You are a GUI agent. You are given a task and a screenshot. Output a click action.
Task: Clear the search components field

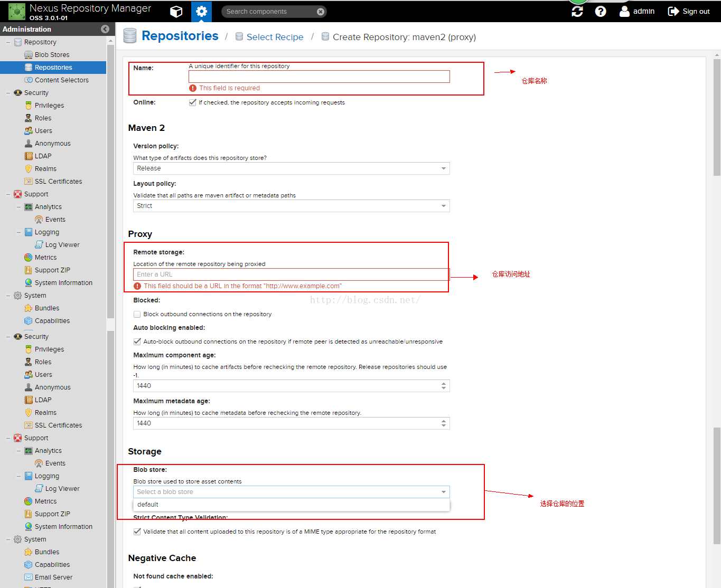pyautogui.click(x=321, y=12)
